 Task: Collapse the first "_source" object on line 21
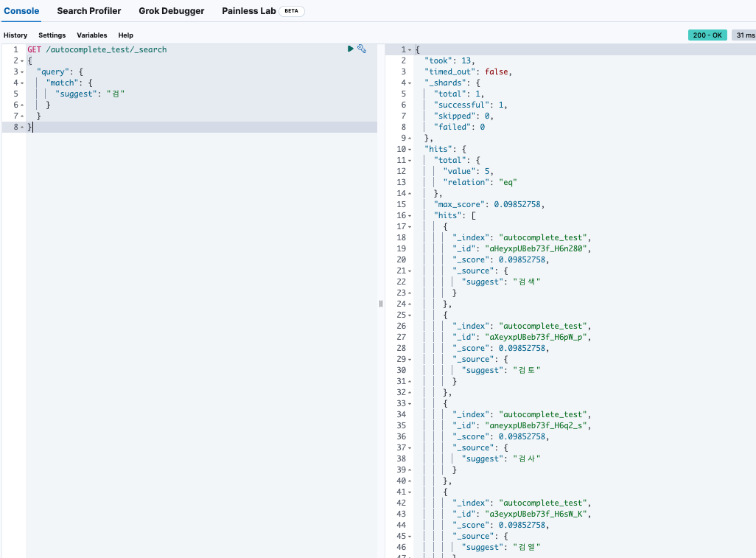click(x=410, y=271)
